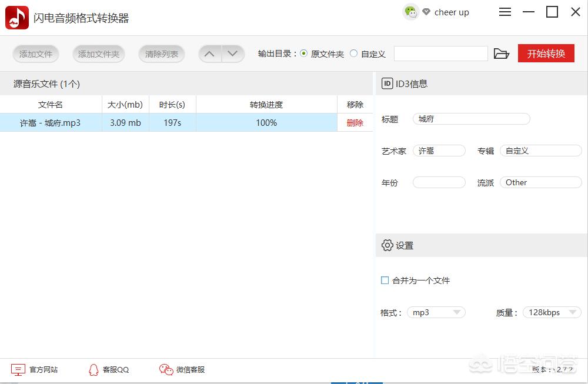Click the 微信客服 WeChat icon
The width and height of the screenshot is (588, 384).
166,370
